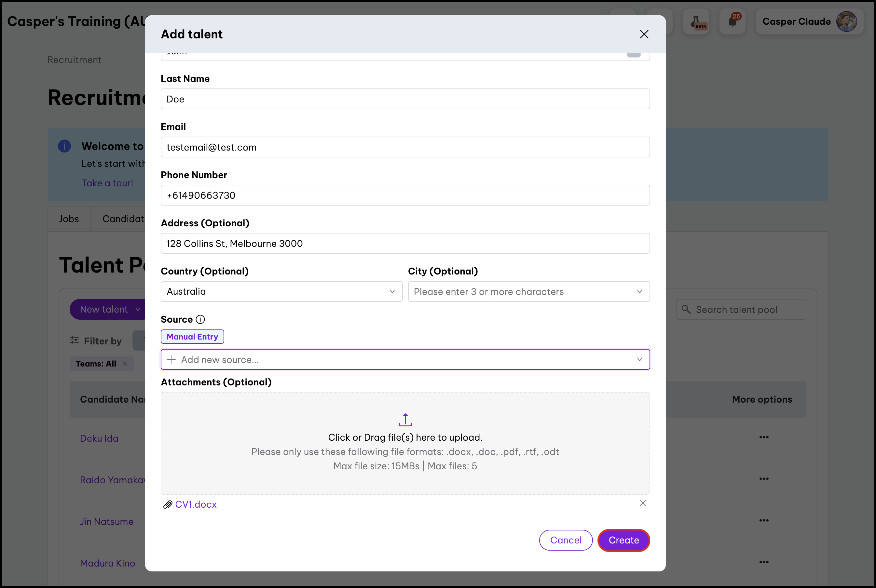Open the CV1.docx file link
This screenshot has width=876, height=588.
point(196,504)
